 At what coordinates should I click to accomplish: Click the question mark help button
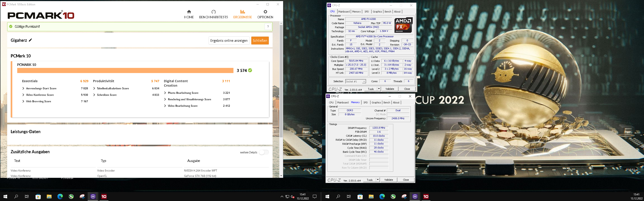click(268, 27)
